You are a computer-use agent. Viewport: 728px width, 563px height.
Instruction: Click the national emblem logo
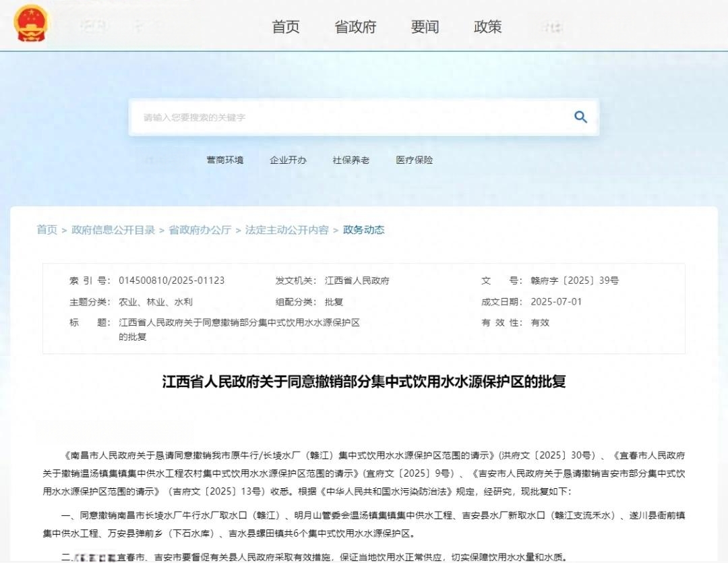30,23
